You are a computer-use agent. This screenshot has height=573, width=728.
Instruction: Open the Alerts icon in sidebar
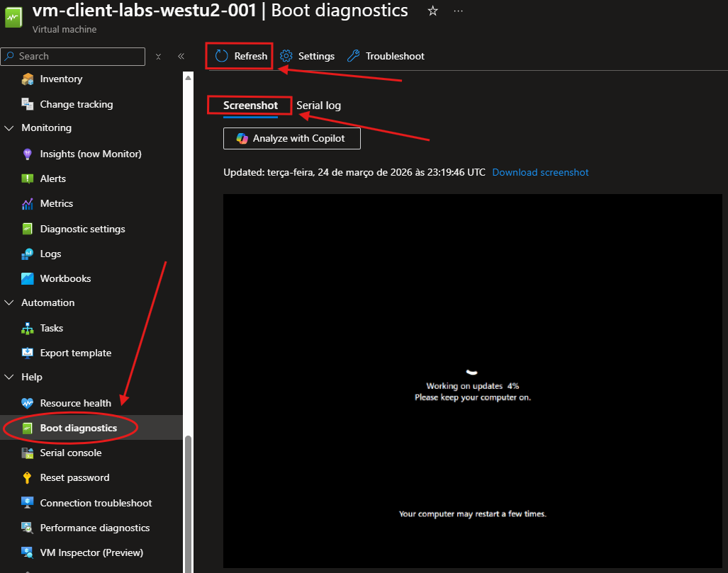28,178
